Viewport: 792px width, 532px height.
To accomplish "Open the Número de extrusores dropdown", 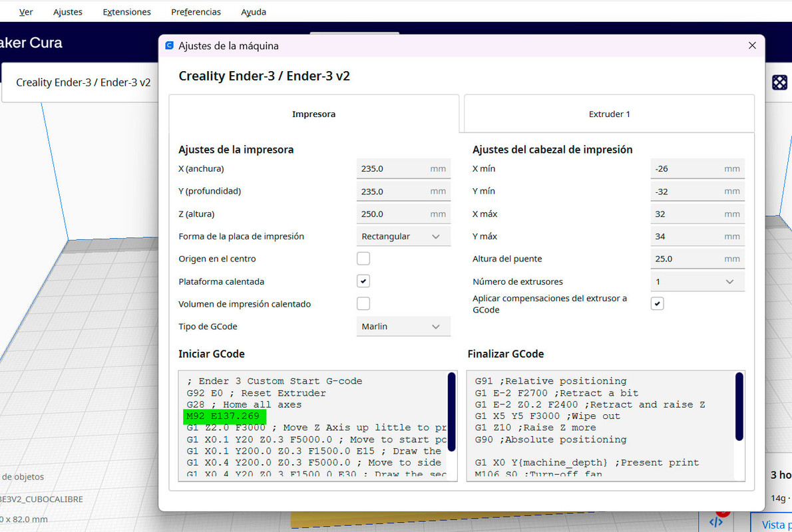I will (697, 282).
